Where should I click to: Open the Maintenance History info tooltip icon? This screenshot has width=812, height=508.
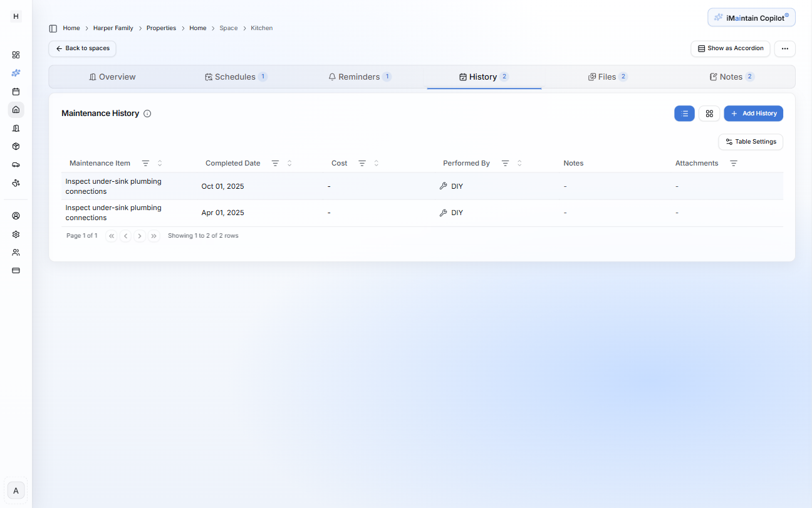pos(147,114)
